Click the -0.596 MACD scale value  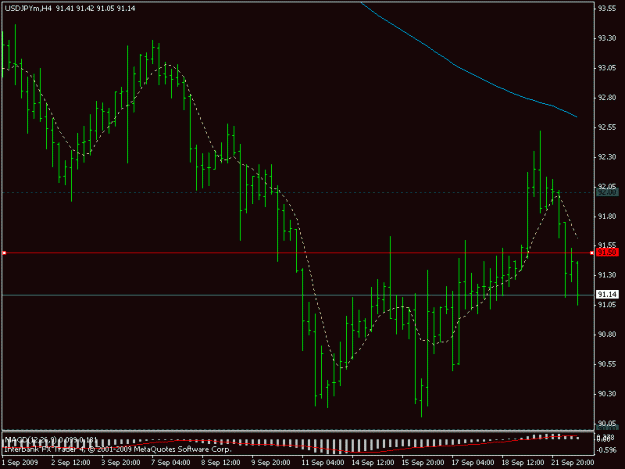click(x=607, y=450)
